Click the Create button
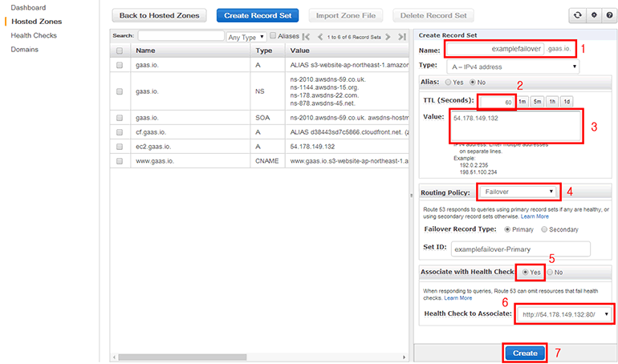The height and width of the screenshot is (364, 618). tap(525, 353)
